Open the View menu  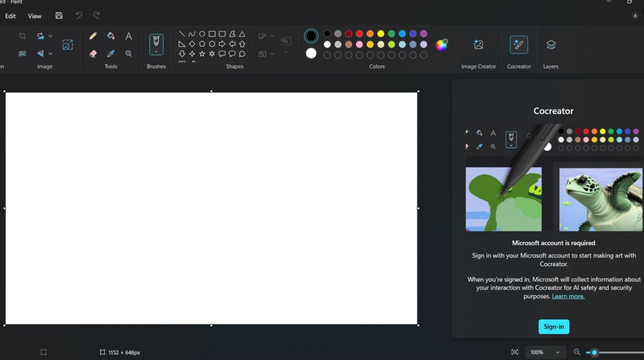35,16
